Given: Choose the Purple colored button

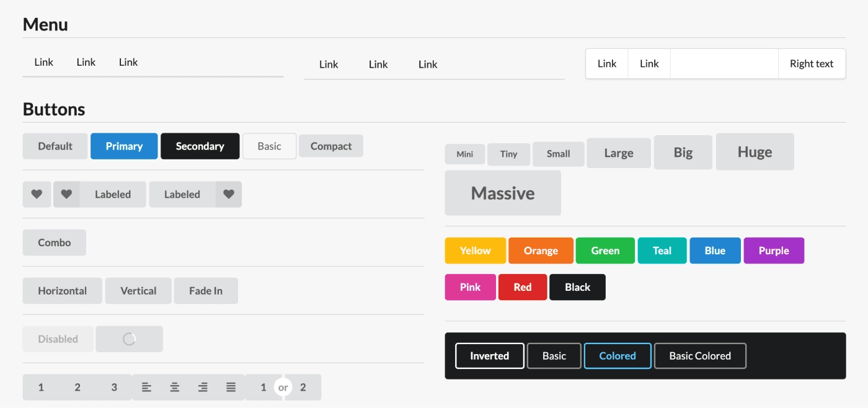Looking at the screenshot, I should [773, 251].
